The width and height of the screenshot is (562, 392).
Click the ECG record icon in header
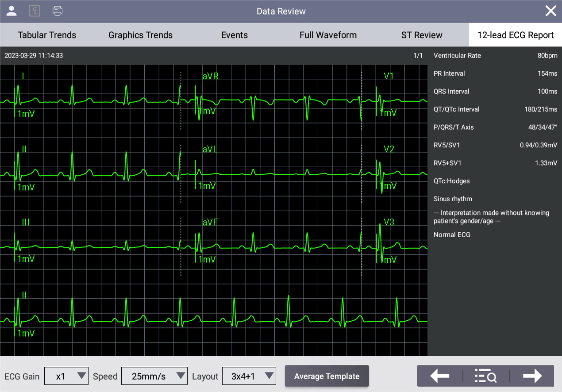pyautogui.click(x=35, y=11)
